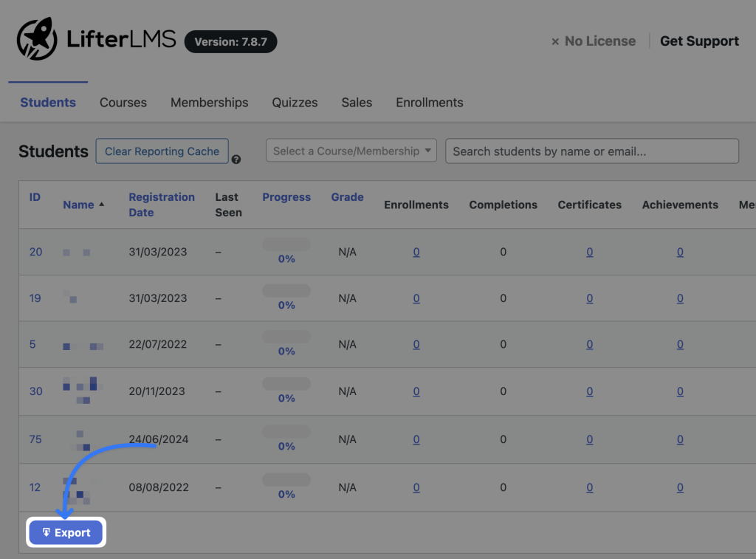Click the download icon inside the Export button
This screenshot has width=756, height=559.
pyautogui.click(x=47, y=532)
